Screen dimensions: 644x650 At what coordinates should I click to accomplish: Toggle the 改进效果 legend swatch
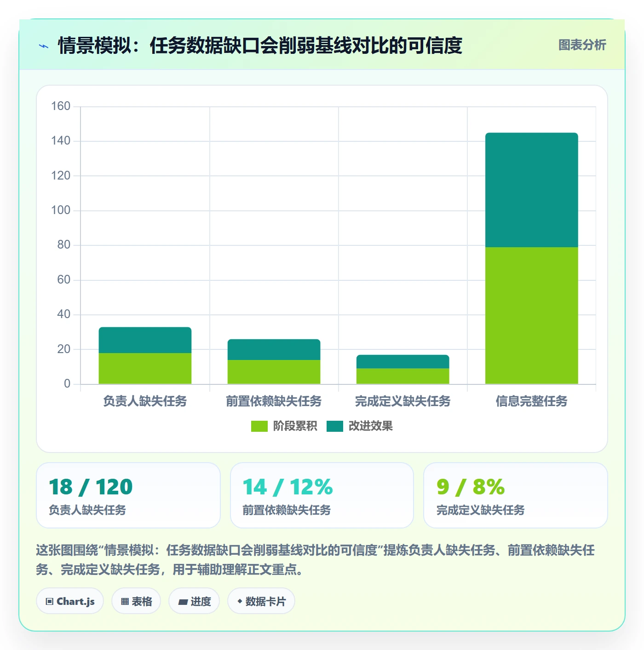click(335, 426)
